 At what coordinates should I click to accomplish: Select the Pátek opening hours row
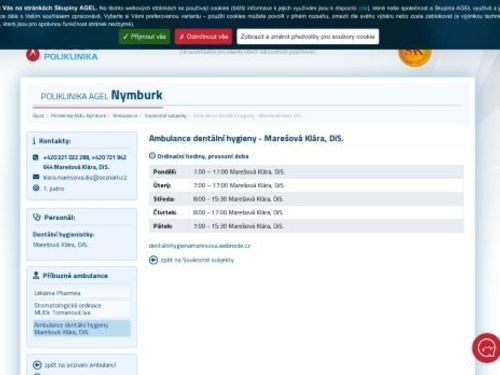point(306,226)
